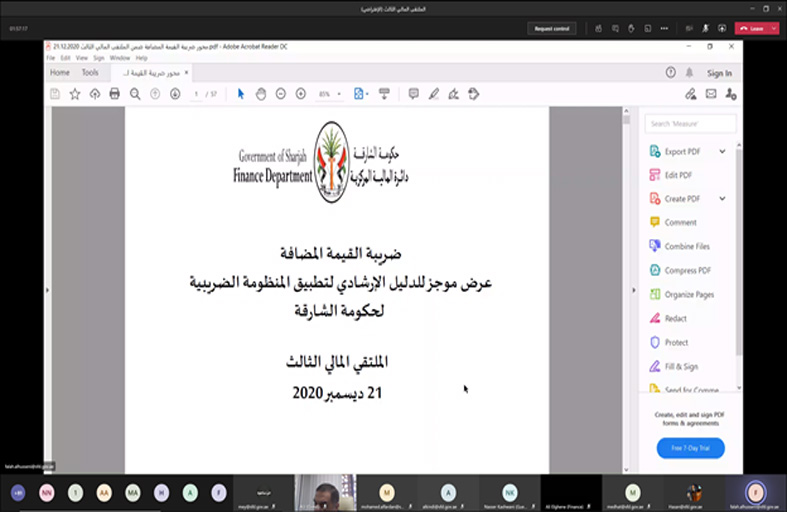Click the Search tools input field
The width and height of the screenshot is (787, 512).
691,124
